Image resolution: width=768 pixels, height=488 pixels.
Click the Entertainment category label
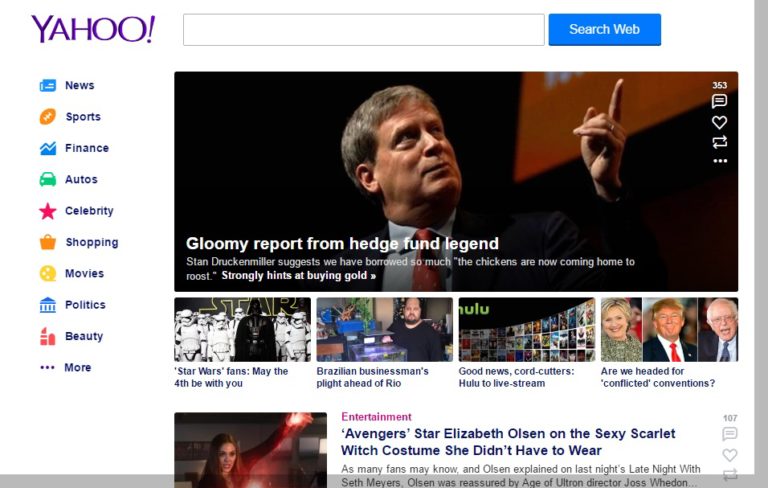tap(376, 417)
